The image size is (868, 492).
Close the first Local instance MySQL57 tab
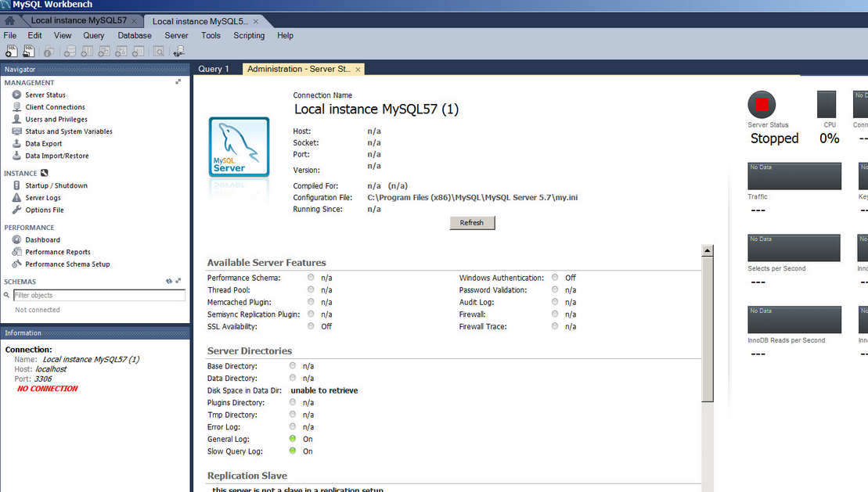(134, 21)
